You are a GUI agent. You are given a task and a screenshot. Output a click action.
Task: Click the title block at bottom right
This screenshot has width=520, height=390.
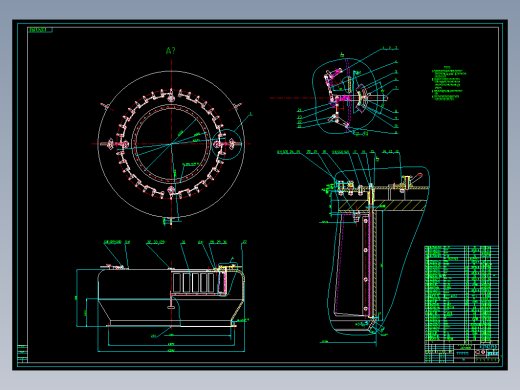(x=461, y=353)
